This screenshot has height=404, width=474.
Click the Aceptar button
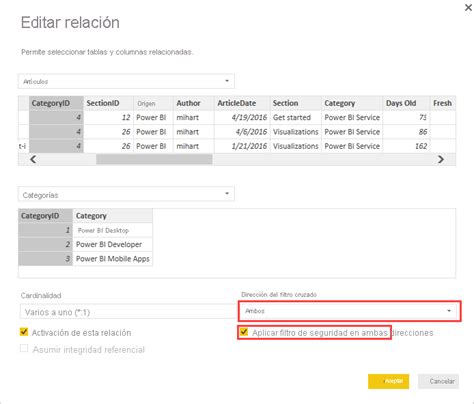[388, 381]
